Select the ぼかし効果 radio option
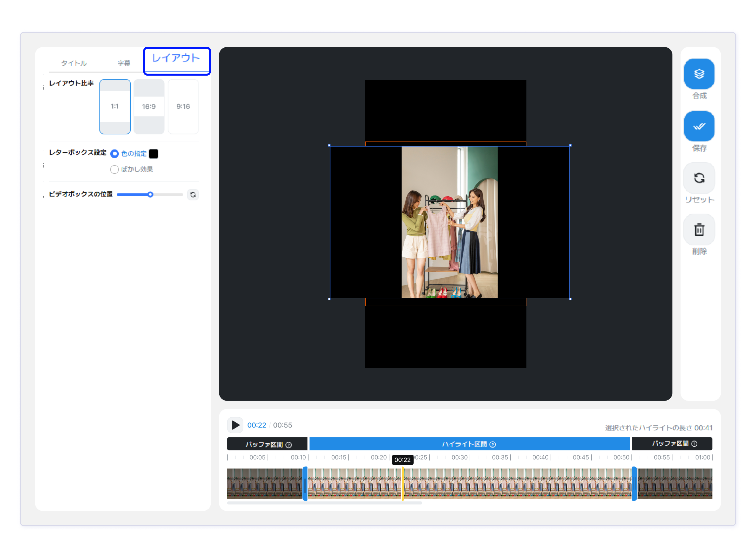756x558 pixels. point(114,169)
